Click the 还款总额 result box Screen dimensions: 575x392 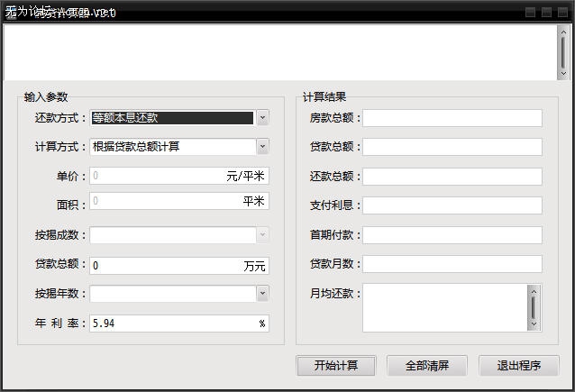(452, 177)
